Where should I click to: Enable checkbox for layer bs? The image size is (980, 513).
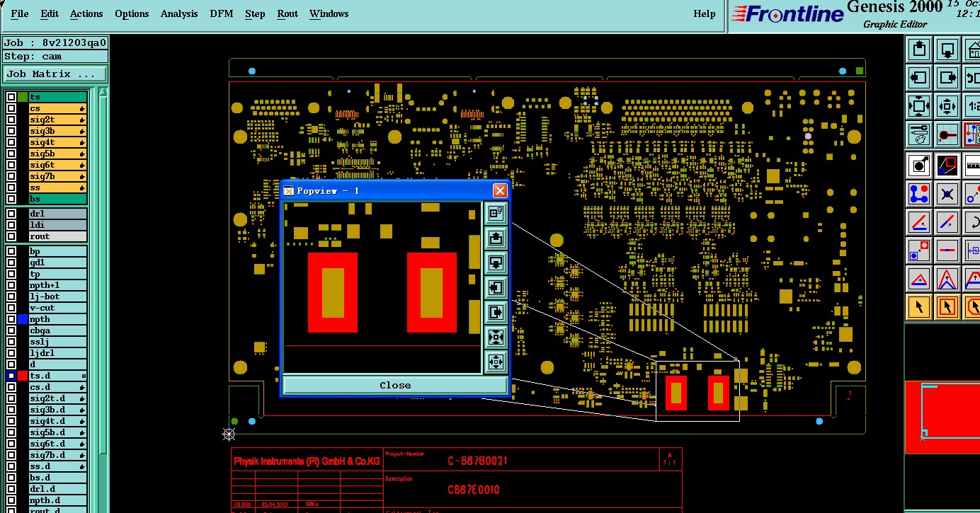click(x=11, y=199)
